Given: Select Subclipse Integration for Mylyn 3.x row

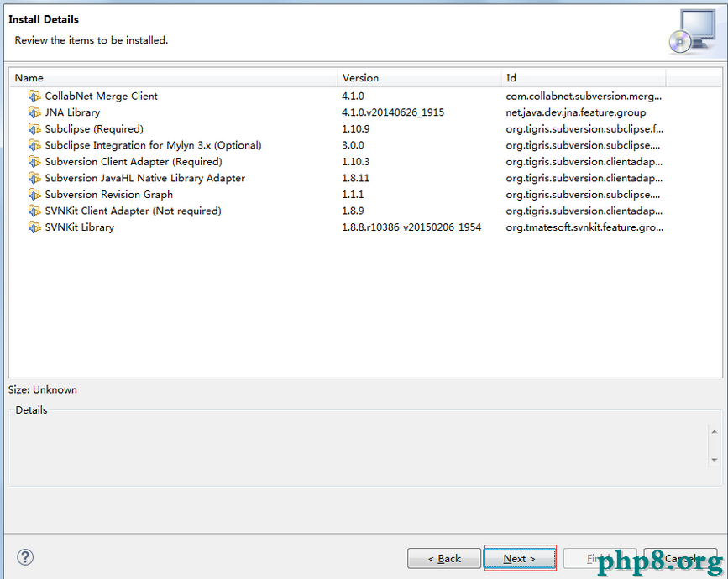Looking at the screenshot, I should pos(365,145).
